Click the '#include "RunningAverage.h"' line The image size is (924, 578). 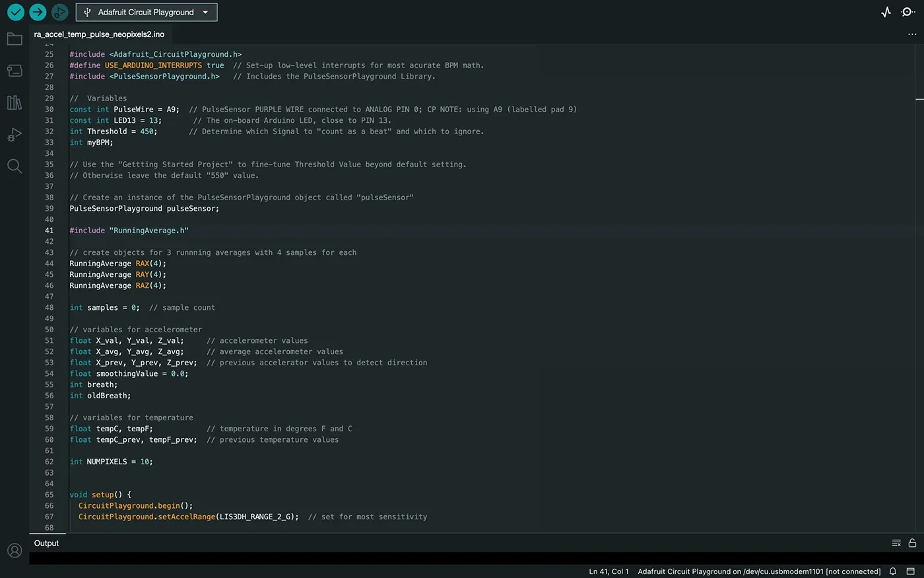click(129, 231)
